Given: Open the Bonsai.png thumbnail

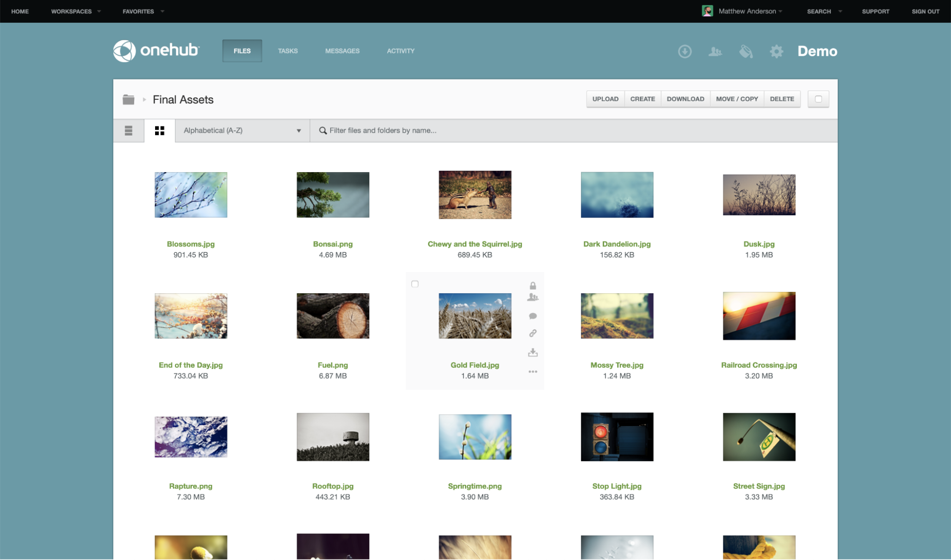Looking at the screenshot, I should pyautogui.click(x=333, y=195).
